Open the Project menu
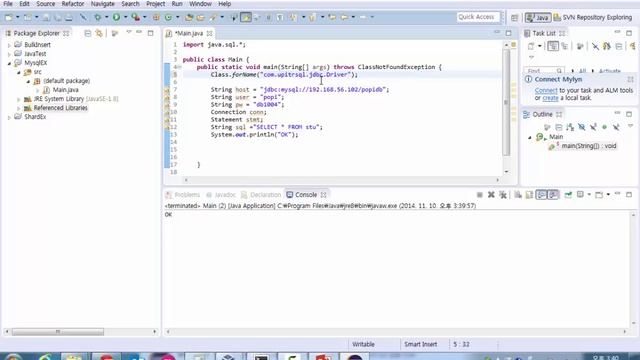Screen dimensions: 640x360 [156, 4]
